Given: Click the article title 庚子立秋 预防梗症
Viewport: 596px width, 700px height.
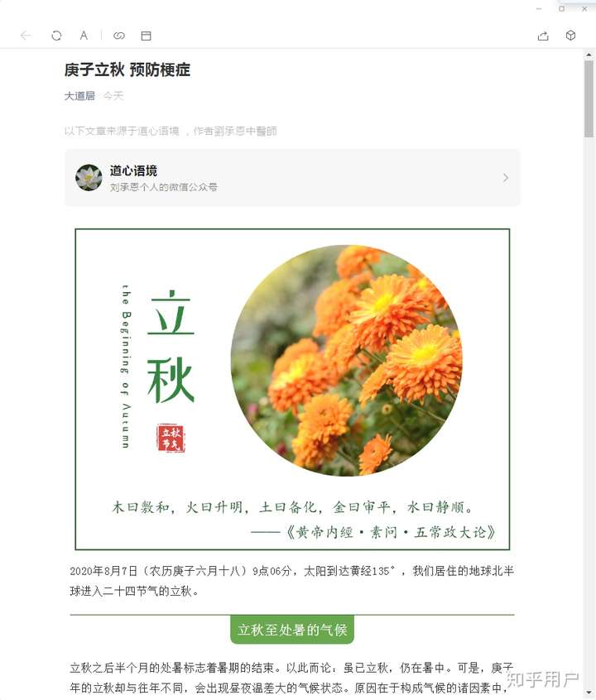Looking at the screenshot, I should point(127,70).
